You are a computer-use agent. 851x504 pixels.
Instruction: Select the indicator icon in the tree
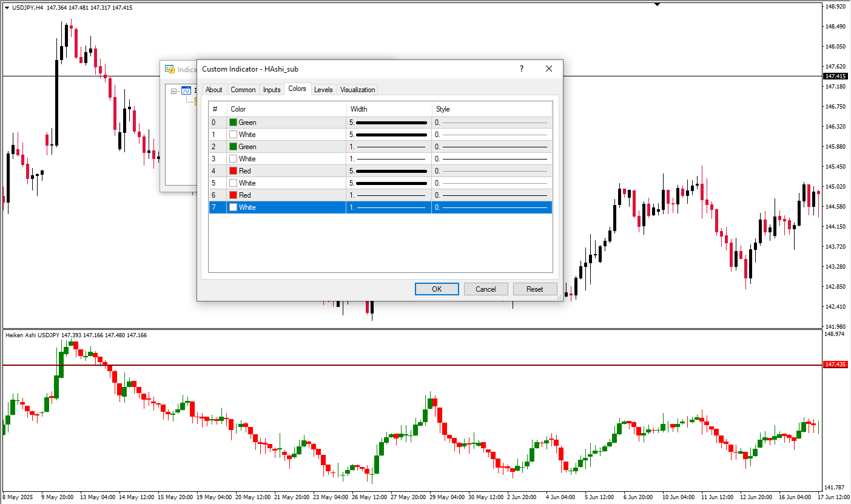click(x=186, y=91)
